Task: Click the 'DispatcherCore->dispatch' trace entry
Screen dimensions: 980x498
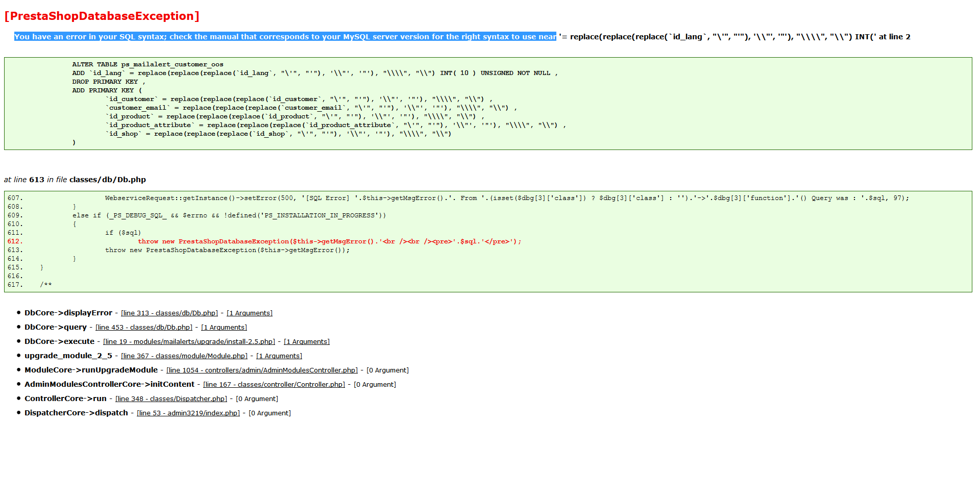Action: pos(77,413)
